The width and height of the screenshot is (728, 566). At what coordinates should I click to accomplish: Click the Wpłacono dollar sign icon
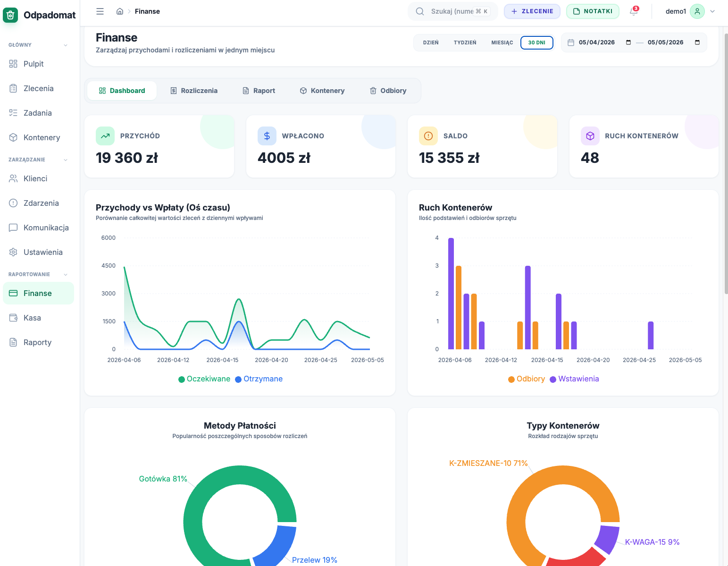(267, 136)
